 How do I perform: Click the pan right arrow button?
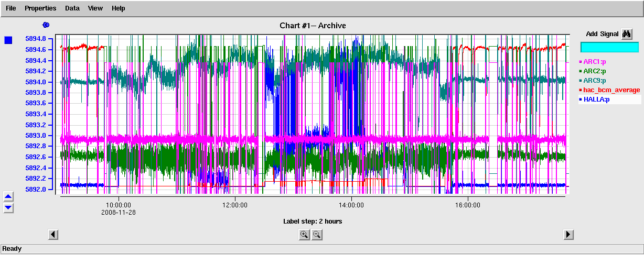point(569,235)
